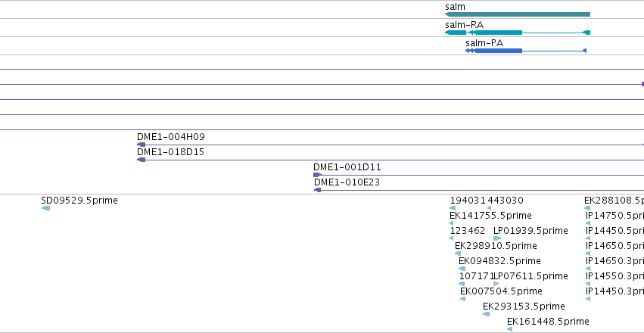
Task: Select the EK094832.5prime label
Action: [x=499, y=261]
